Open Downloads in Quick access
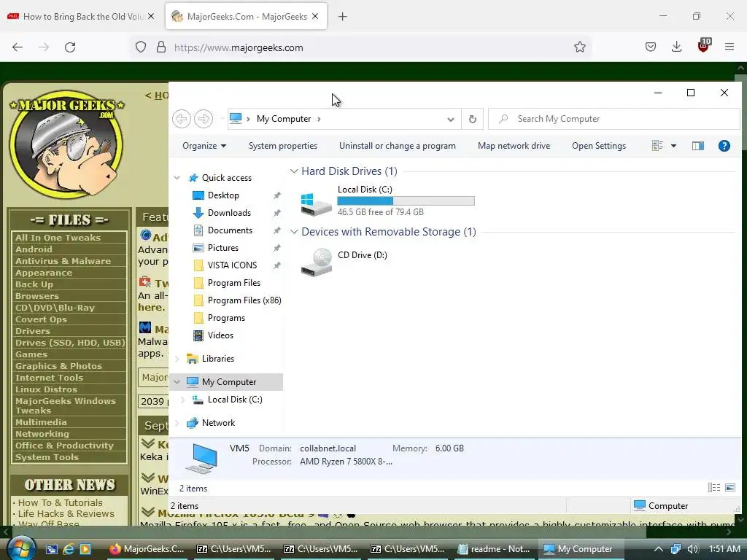The width and height of the screenshot is (747, 560). coord(229,213)
